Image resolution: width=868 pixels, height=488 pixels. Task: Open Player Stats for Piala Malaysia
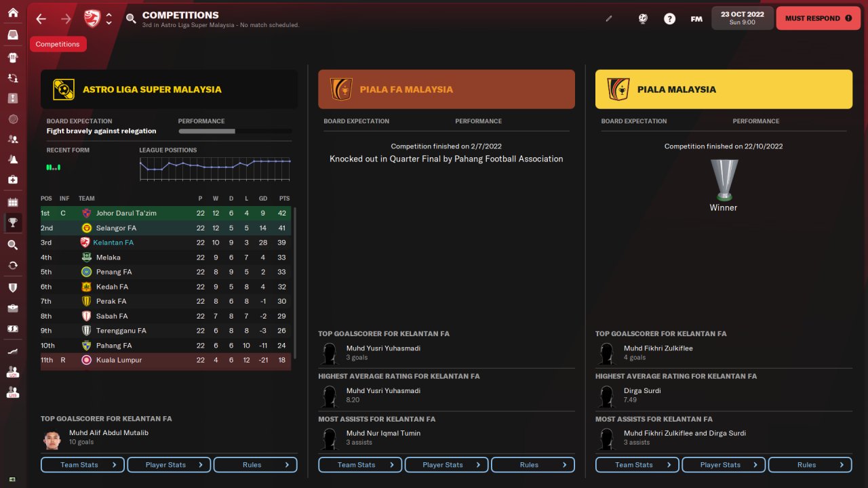[x=724, y=465]
